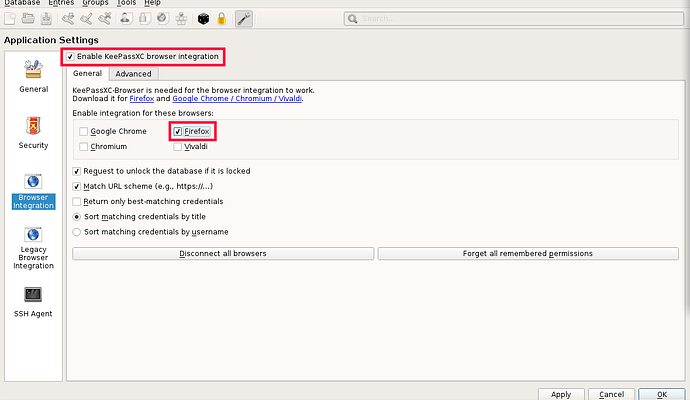Enable integration for Google Chrome
Image resolution: width=690 pixels, height=400 pixels.
pyautogui.click(x=85, y=132)
